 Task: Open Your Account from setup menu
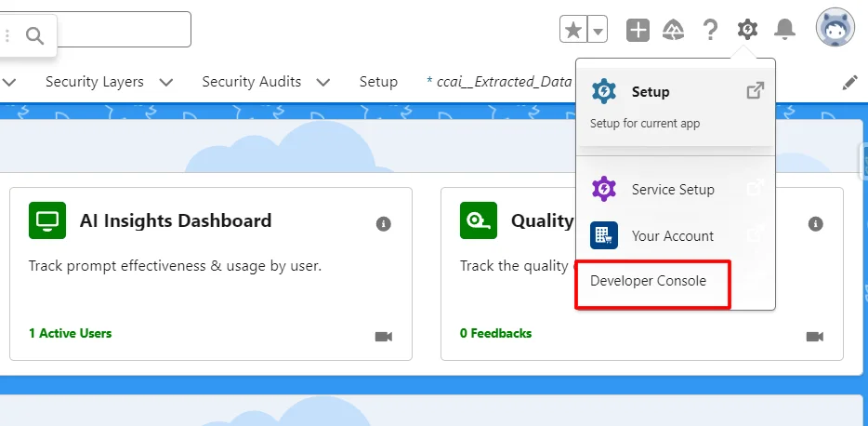pyautogui.click(x=673, y=235)
